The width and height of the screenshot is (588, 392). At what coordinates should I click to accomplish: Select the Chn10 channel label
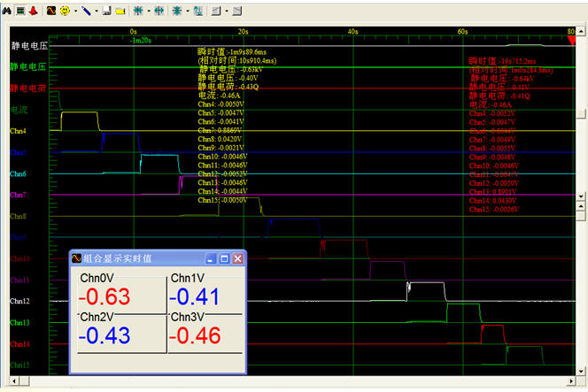[19, 258]
